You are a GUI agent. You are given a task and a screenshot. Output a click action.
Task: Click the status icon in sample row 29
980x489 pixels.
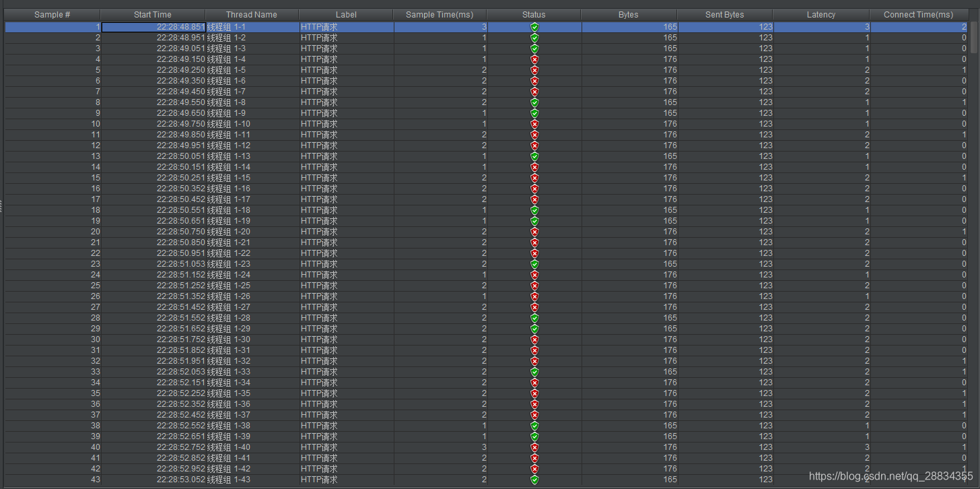[534, 329]
